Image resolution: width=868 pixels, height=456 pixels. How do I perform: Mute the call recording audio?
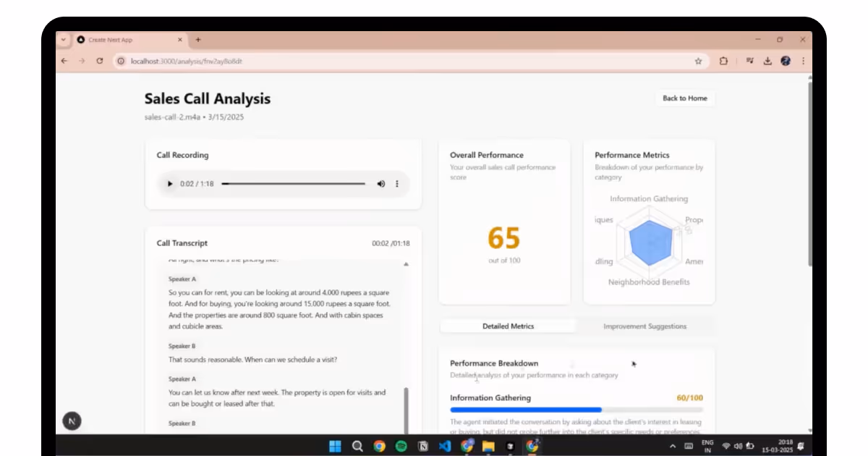click(x=381, y=184)
